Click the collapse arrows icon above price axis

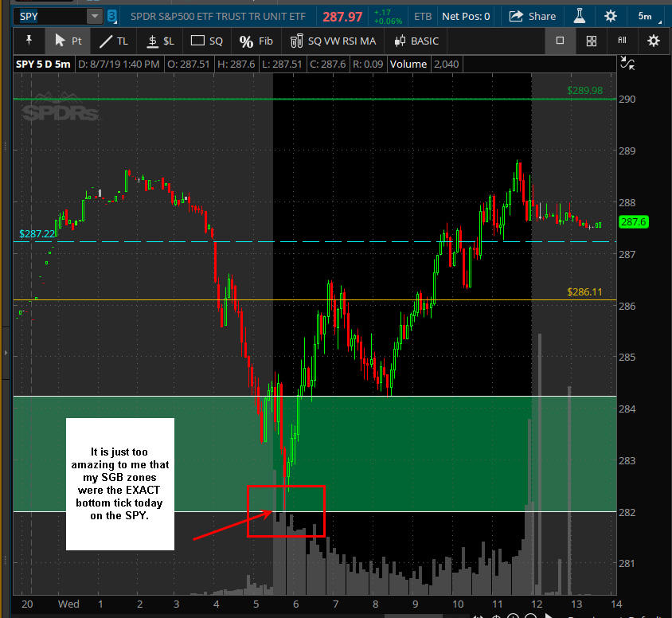click(627, 64)
